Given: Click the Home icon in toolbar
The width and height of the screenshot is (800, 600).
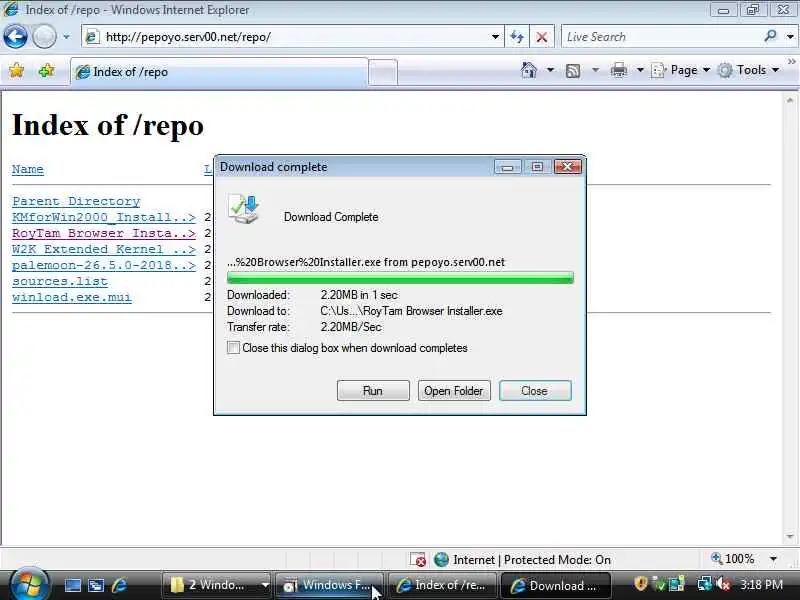Looking at the screenshot, I should coord(529,70).
